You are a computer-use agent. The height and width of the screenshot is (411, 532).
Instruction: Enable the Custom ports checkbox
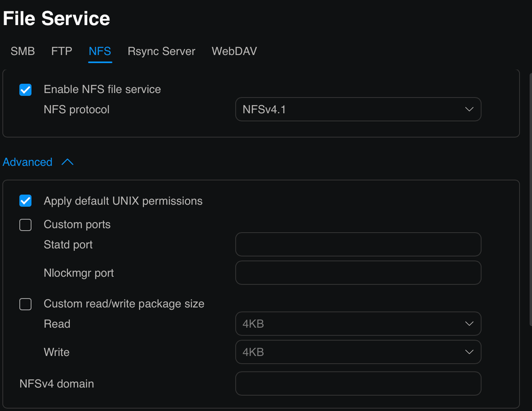pos(25,225)
